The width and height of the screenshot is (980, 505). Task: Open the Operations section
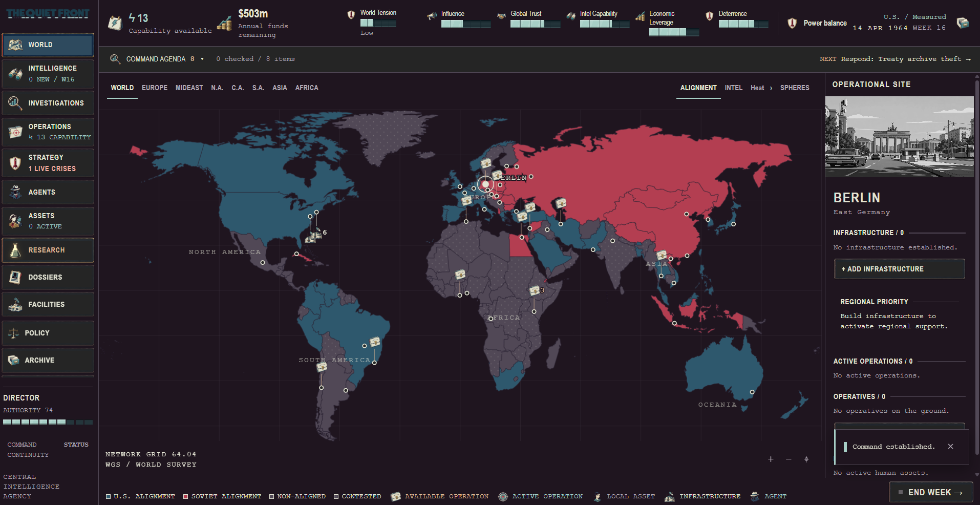[x=48, y=132]
